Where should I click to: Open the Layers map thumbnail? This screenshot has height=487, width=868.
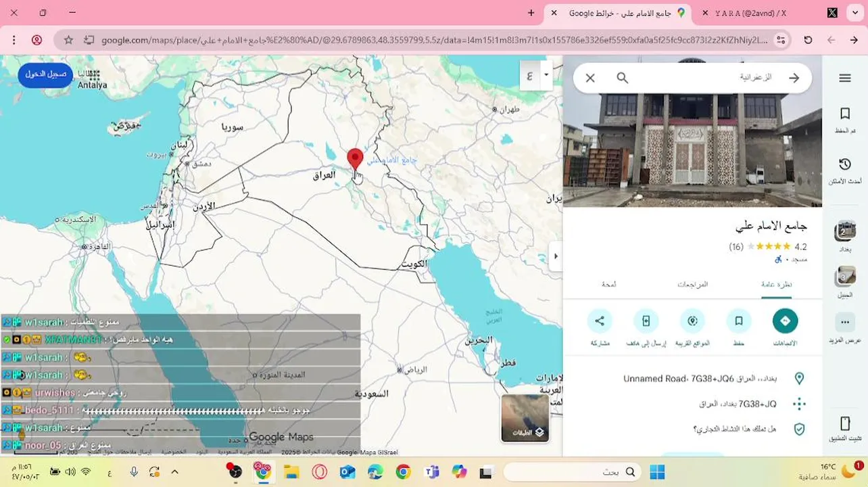pos(525,418)
